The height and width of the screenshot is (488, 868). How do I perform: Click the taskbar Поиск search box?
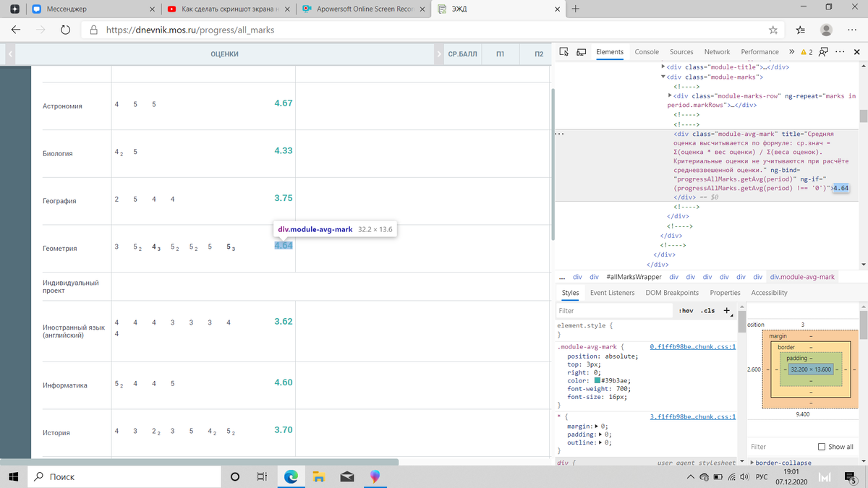coord(123,477)
